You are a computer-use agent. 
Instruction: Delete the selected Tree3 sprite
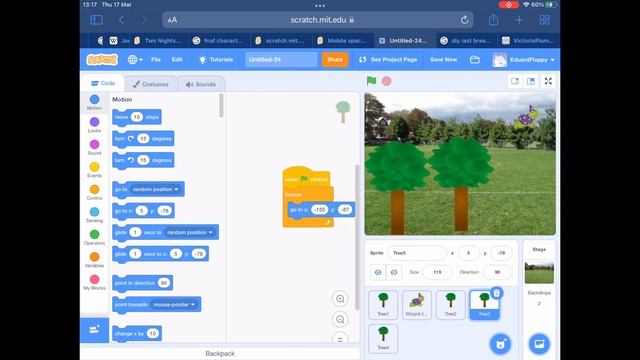(x=497, y=293)
